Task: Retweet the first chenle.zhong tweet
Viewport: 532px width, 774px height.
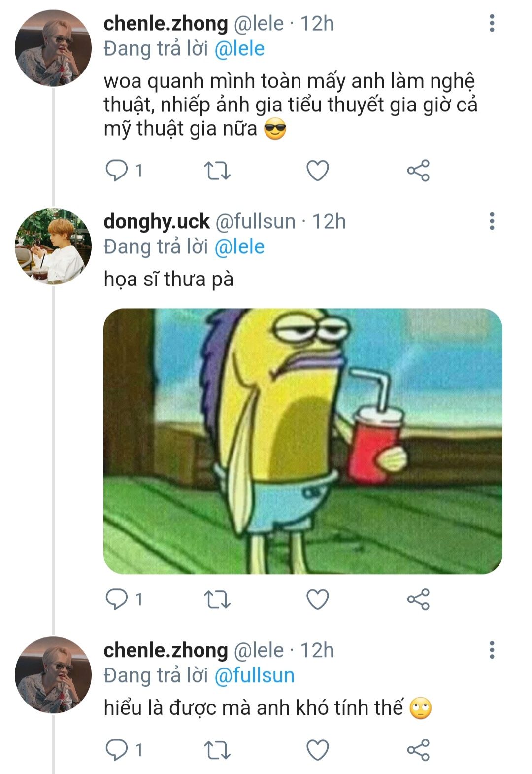Action: click(x=217, y=171)
